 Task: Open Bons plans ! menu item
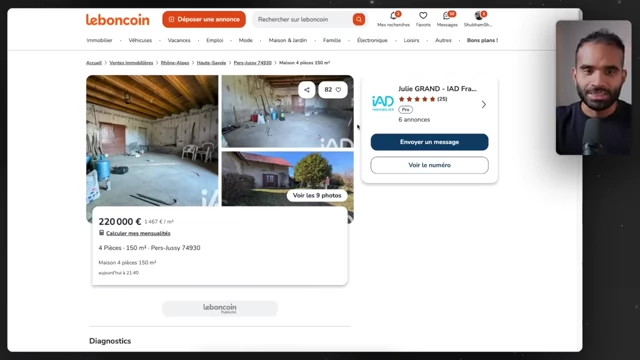pos(482,40)
